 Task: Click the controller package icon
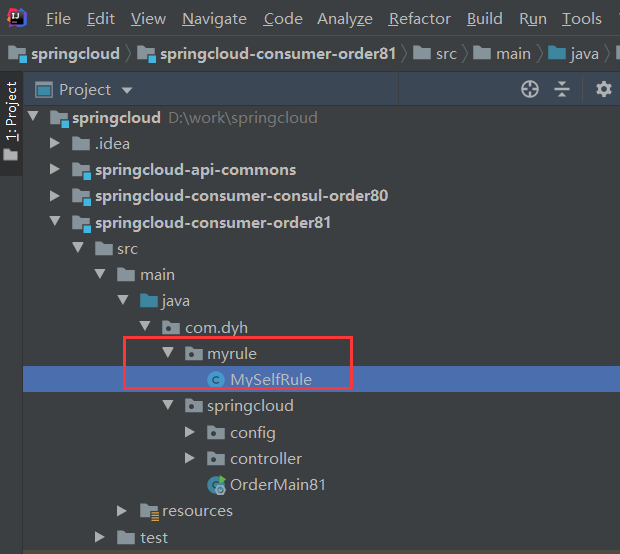coord(216,459)
